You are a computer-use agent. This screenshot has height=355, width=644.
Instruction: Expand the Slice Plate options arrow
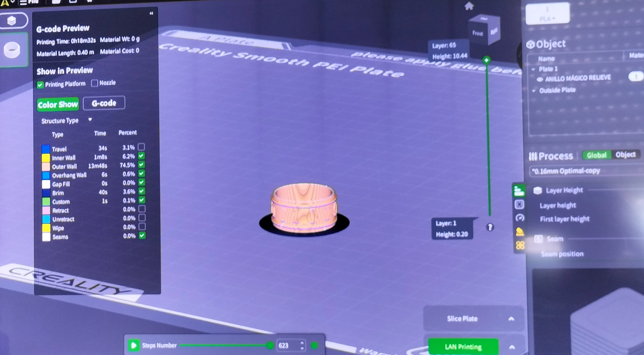tap(511, 319)
